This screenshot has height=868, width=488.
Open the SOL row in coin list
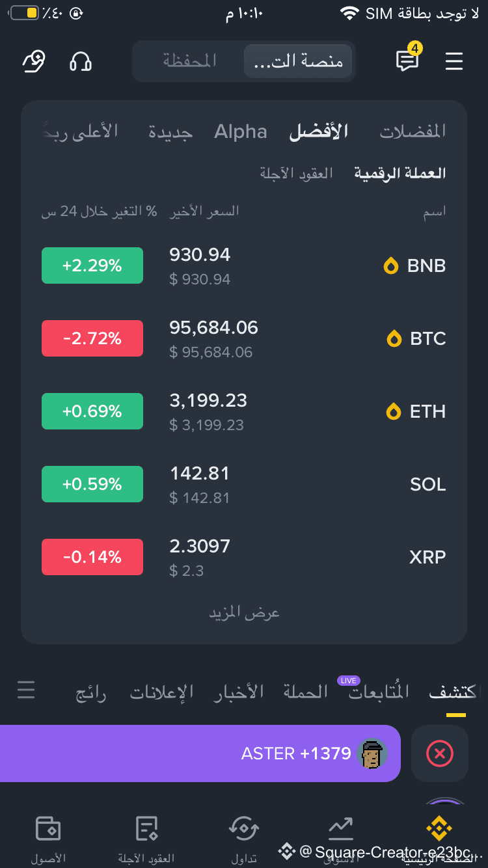(x=244, y=484)
